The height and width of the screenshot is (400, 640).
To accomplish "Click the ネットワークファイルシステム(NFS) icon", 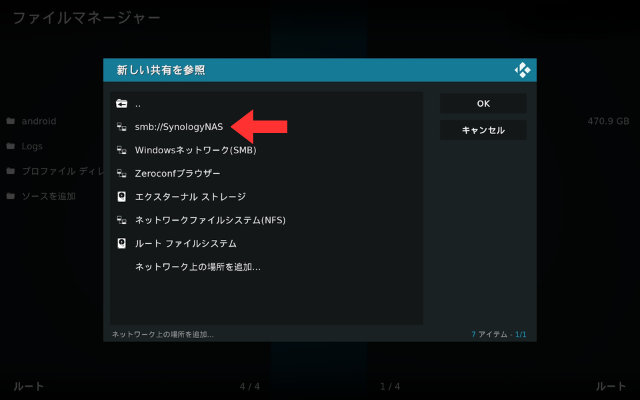I will pyautogui.click(x=121, y=220).
